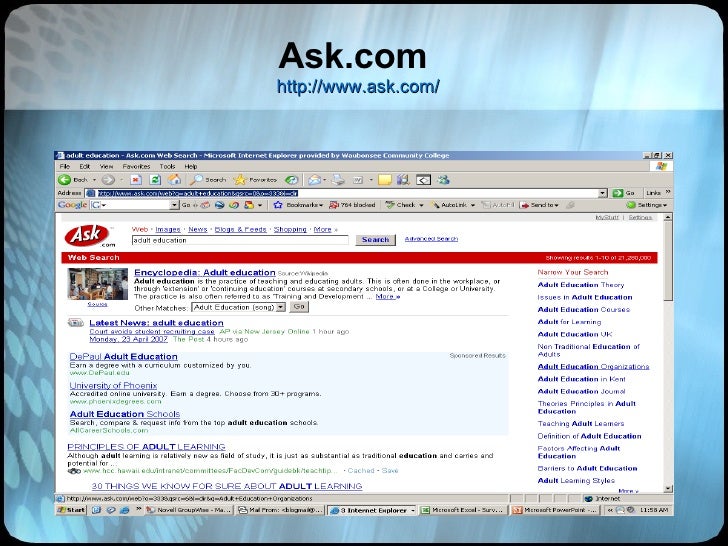Image resolution: width=728 pixels, height=546 pixels.
Task: Open the Back button history dropdown
Action: (x=94, y=180)
